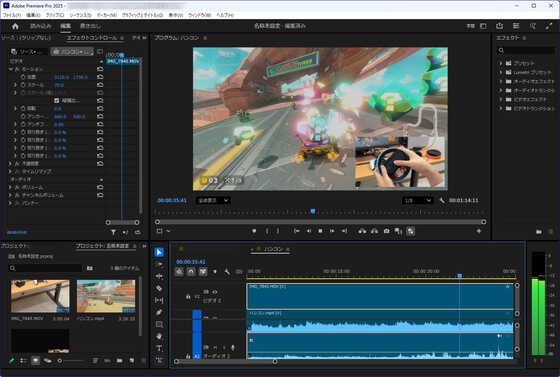Viewport: 560px width, 377px height.
Task: Open Quick Export icon in header
Action: click(x=500, y=26)
